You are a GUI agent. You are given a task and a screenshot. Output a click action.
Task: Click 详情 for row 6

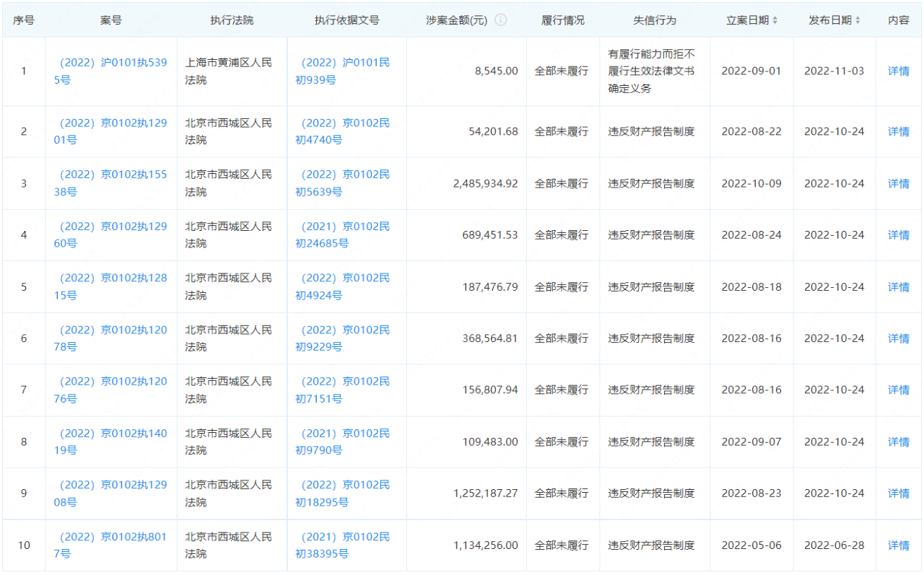pos(899,338)
